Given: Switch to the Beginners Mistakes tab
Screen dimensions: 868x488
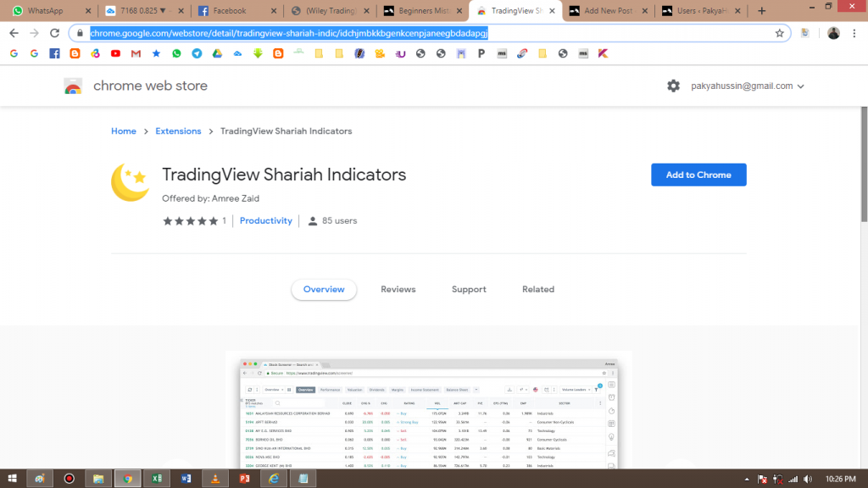Looking at the screenshot, I should (x=425, y=10).
